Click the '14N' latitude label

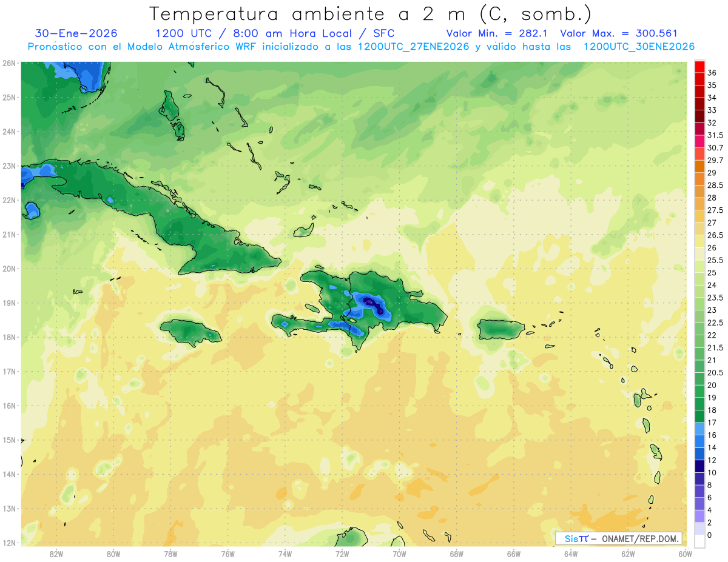9,474
